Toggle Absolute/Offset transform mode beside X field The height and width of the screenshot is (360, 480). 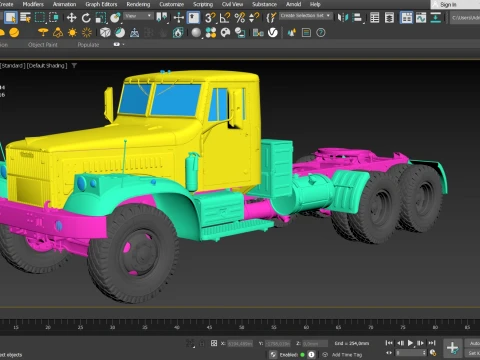[x=214, y=343]
